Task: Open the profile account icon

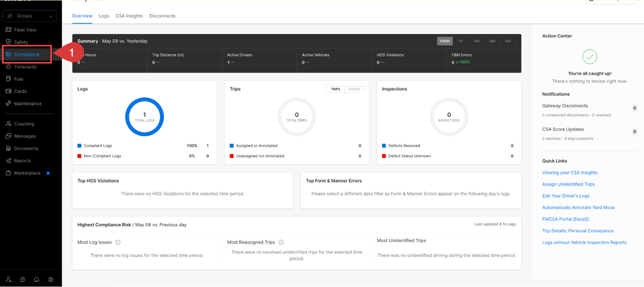Action: tap(51, 279)
